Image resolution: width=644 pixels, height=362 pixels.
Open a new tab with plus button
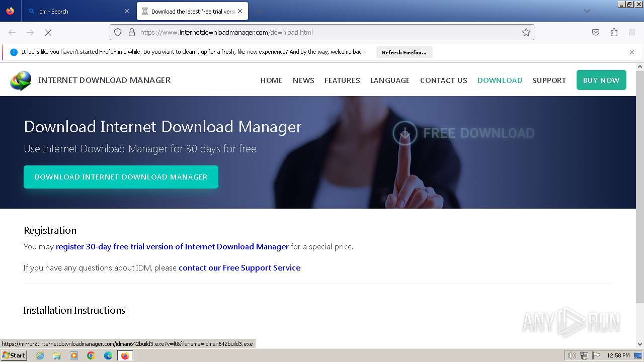pyautogui.click(x=259, y=11)
